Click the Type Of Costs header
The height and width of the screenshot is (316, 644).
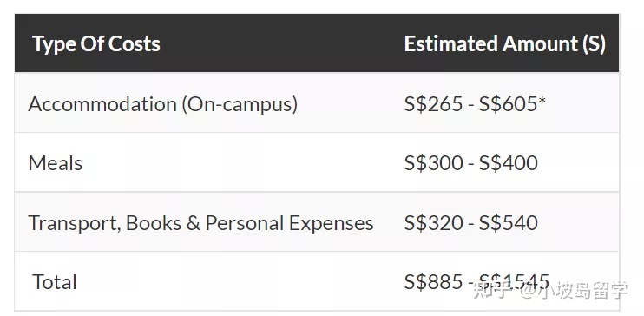[96, 44]
